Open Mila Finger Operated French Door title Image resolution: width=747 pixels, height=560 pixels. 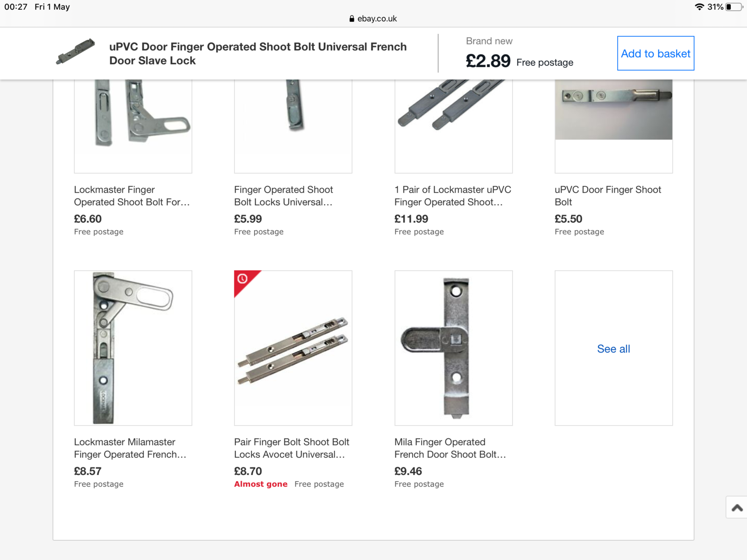coord(450,448)
